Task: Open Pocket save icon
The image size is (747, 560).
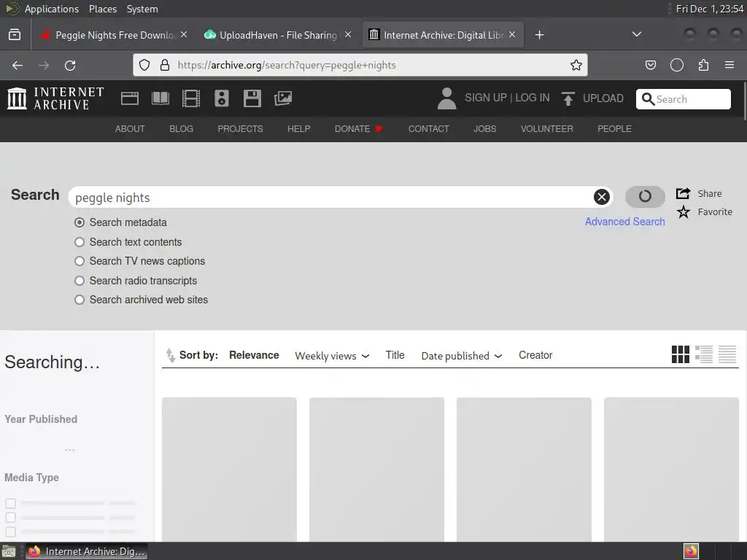Action: tap(651, 65)
